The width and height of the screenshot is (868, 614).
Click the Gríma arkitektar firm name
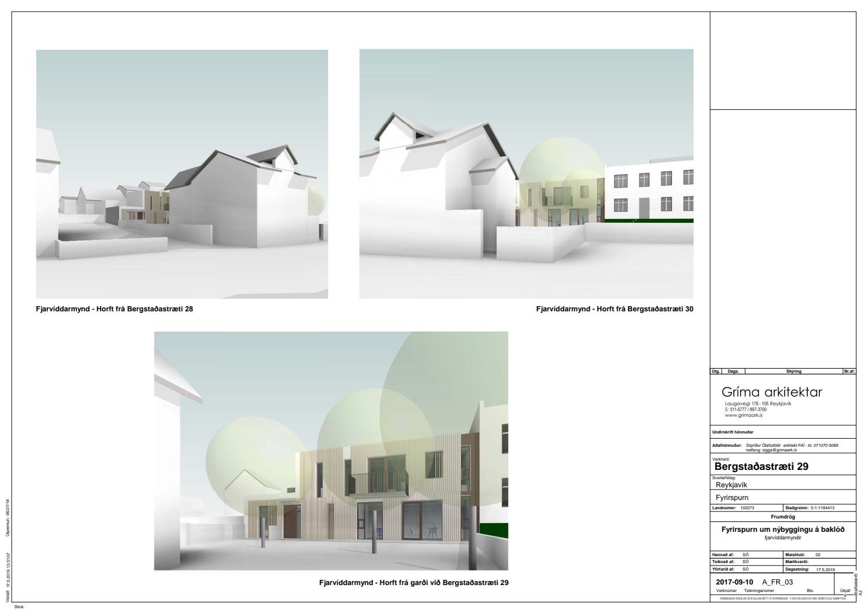click(771, 392)
